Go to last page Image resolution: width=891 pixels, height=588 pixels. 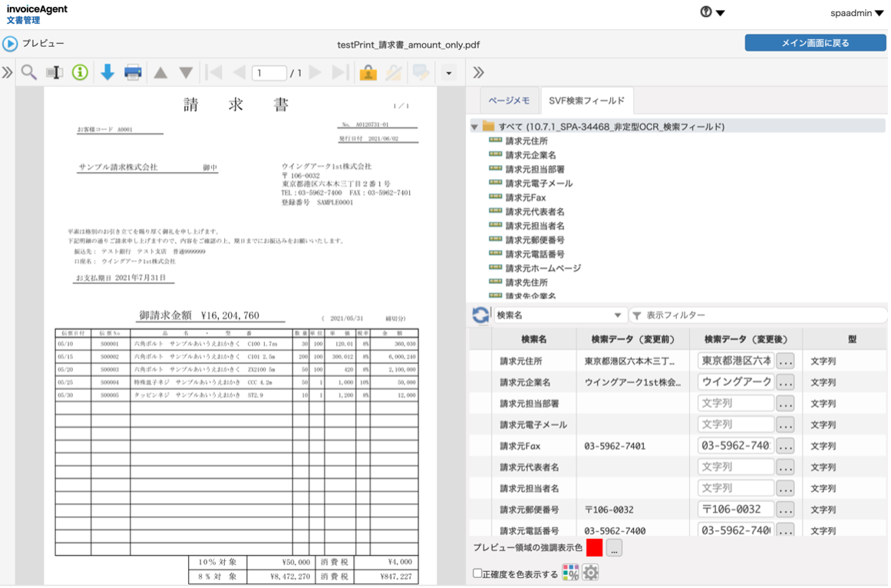341,73
